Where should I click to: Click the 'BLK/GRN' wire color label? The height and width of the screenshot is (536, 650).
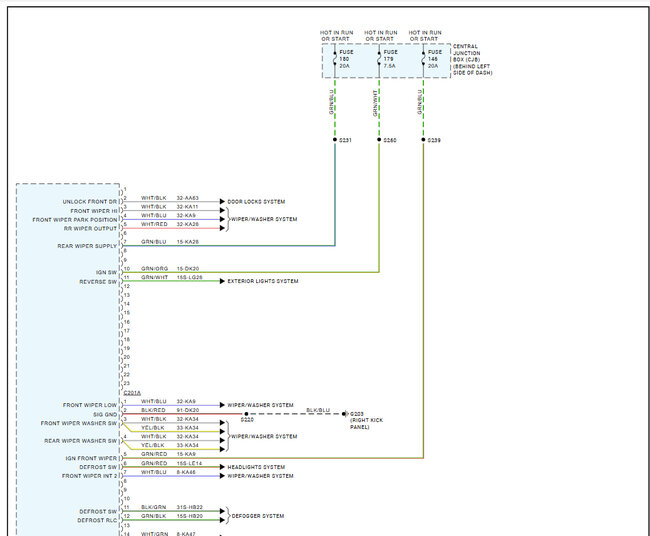click(x=153, y=507)
